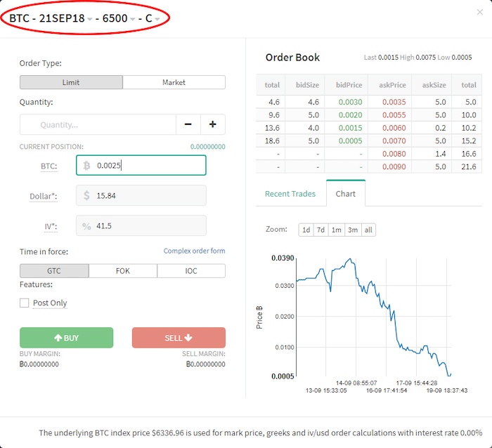Open the 6500 strike dropdown
492x448 pixels.
click(x=119, y=18)
